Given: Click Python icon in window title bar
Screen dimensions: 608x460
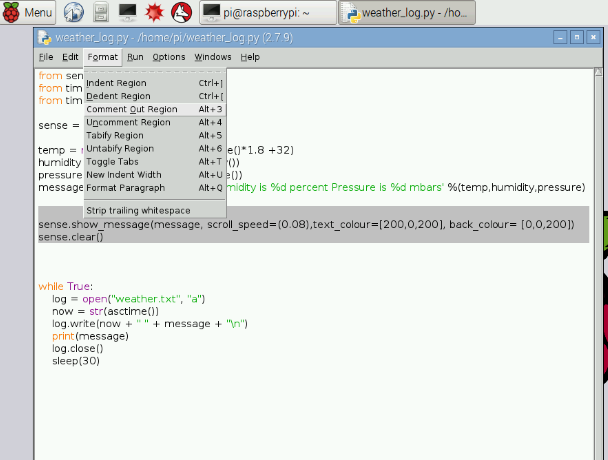Looking at the screenshot, I should pos(45,38).
